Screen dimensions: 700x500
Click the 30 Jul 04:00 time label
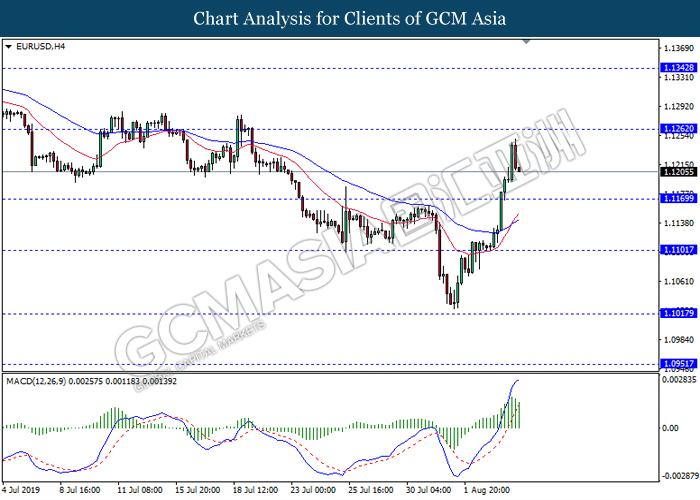(429, 490)
